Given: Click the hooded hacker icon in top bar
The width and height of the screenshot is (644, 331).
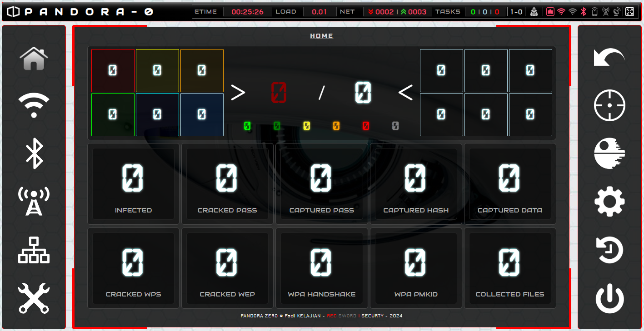Looking at the screenshot, I should [x=534, y=12].
